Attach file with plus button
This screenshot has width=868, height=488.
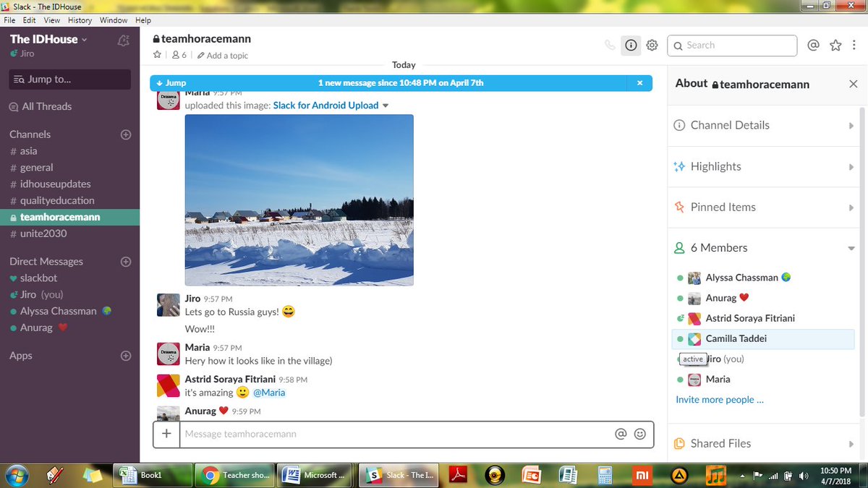coord(166,434)
